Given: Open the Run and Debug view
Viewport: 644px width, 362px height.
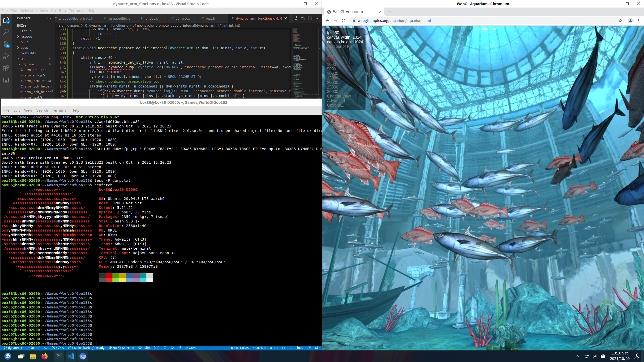Looking at the screenshot, I should 6,56.
